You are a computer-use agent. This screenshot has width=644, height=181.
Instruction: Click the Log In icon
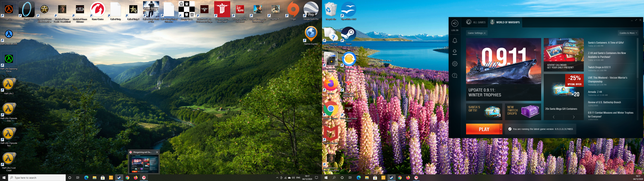pos(454,23)
